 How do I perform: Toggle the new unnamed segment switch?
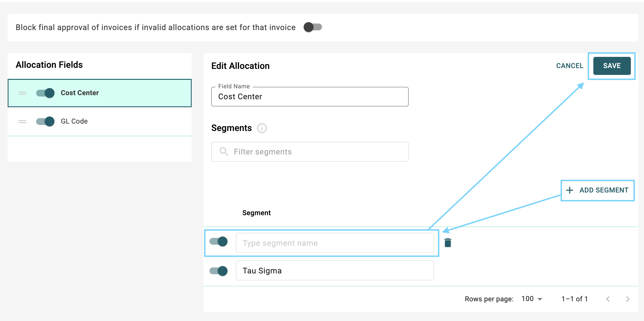pos(219,241)
